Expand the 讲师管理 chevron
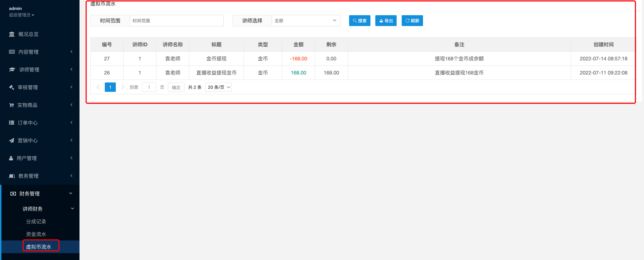Screen dimensions: 644x260 [x=72, y=69]
